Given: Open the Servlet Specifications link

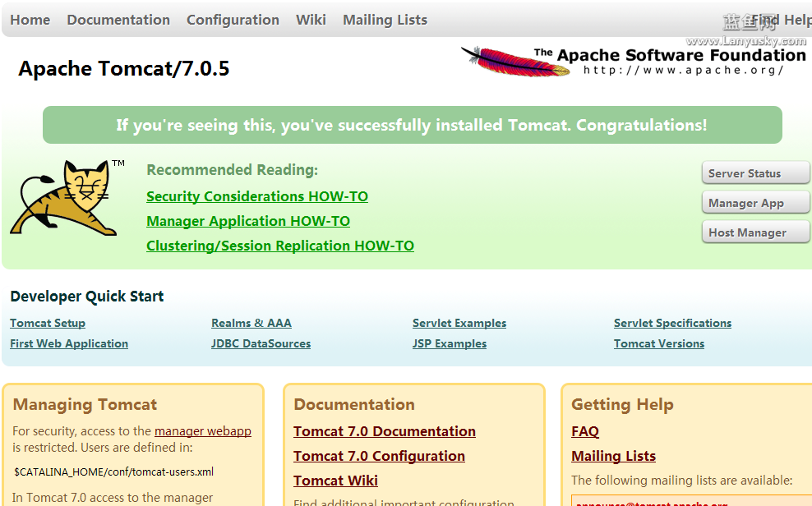Looking at the screenshot, I should (x=673, y=323).
